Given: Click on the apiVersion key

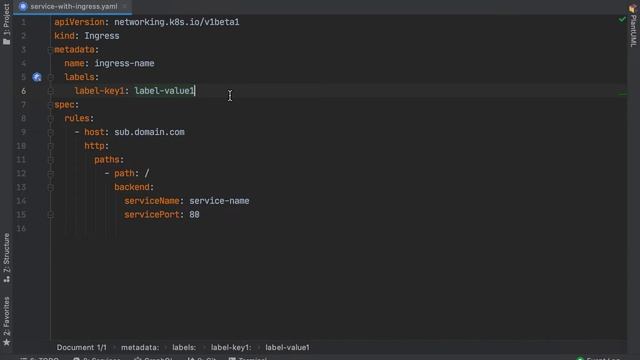Looking at the screenshot, I should click(79, 22).
